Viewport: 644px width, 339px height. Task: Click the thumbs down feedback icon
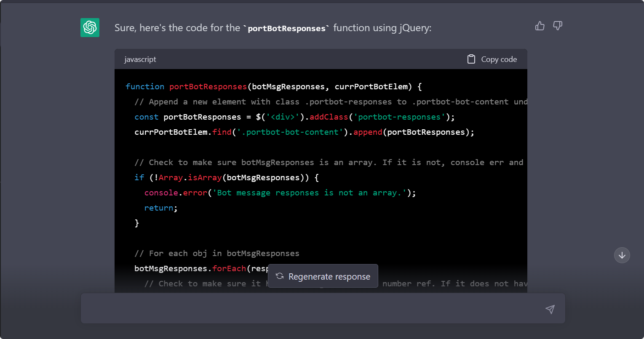coord(558,26)
